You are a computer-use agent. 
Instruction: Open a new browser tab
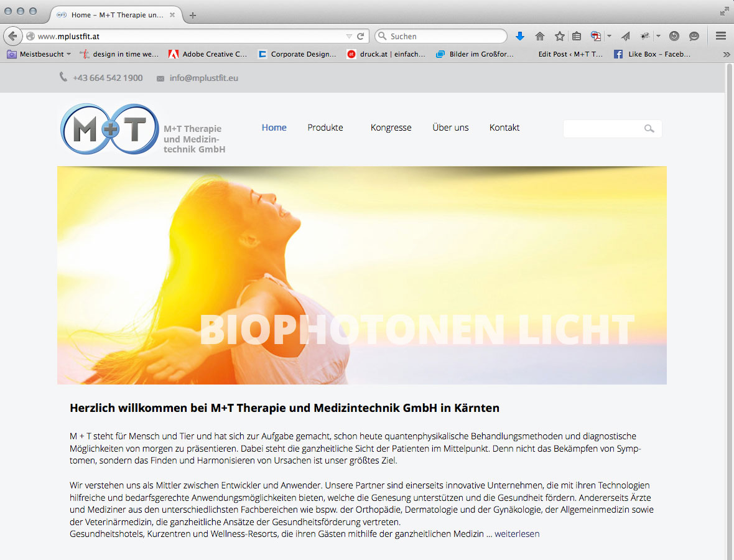tap(192, 15)
